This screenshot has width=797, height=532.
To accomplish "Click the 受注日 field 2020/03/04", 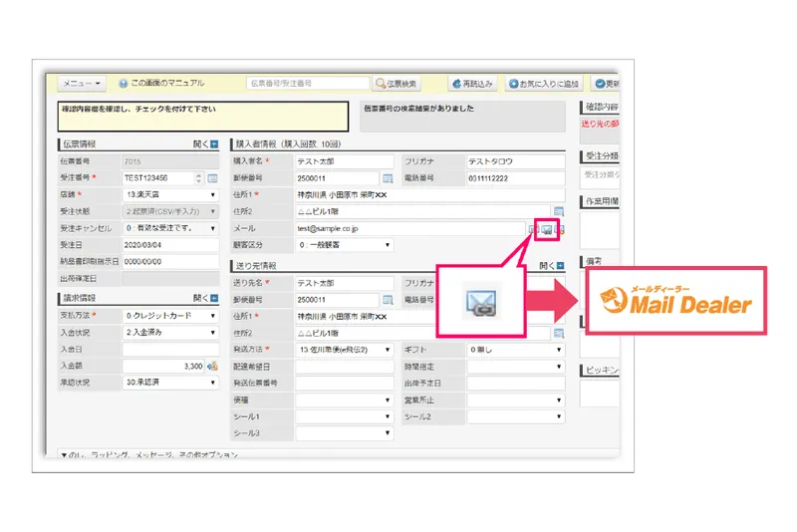I will [x=170, y=245].
